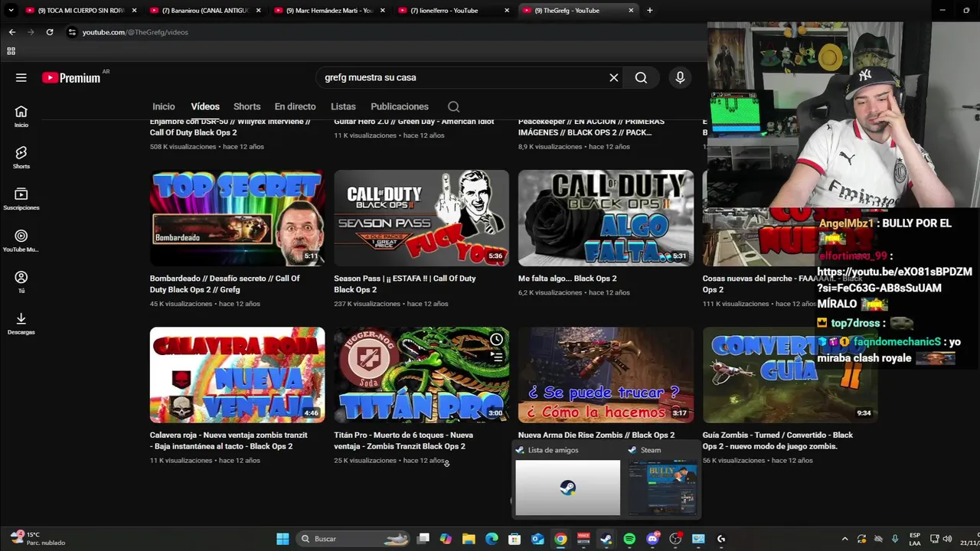The image size is (980, 551).
Task: Click the Windows taskbar Buscar search box
Action: click(x=352, y=539)
